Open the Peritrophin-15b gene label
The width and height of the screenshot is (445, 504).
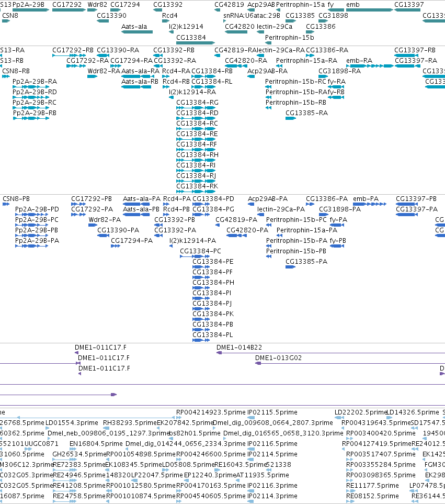(289, 37)
